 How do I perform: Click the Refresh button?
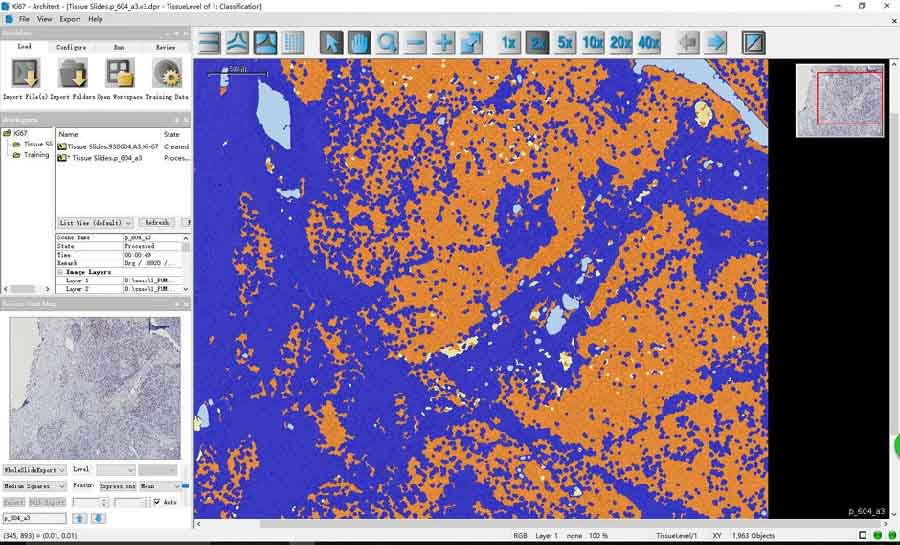(157, 223)
